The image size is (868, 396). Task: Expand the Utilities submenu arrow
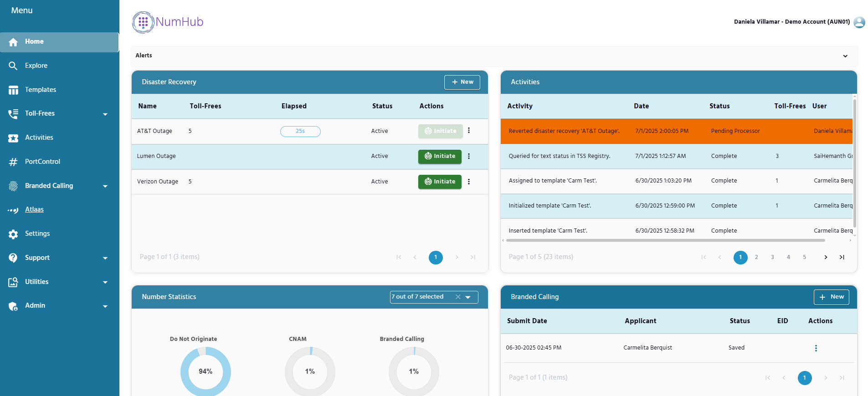pos(105,282)
